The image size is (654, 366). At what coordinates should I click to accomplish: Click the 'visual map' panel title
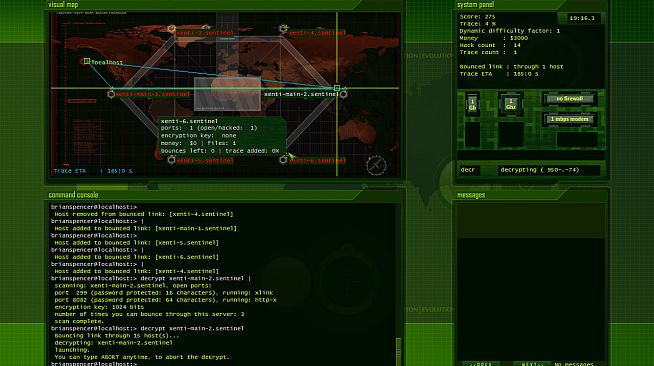click(63, 5)
